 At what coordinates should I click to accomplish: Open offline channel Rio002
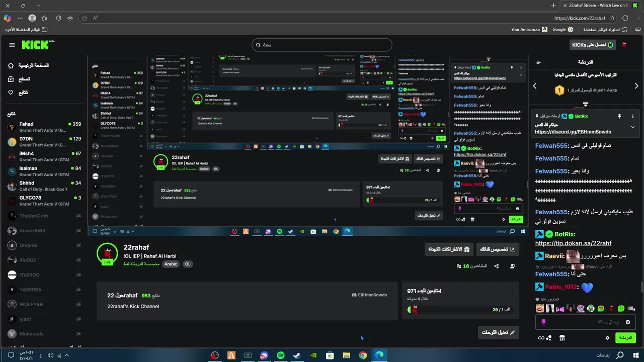(44, 260)
